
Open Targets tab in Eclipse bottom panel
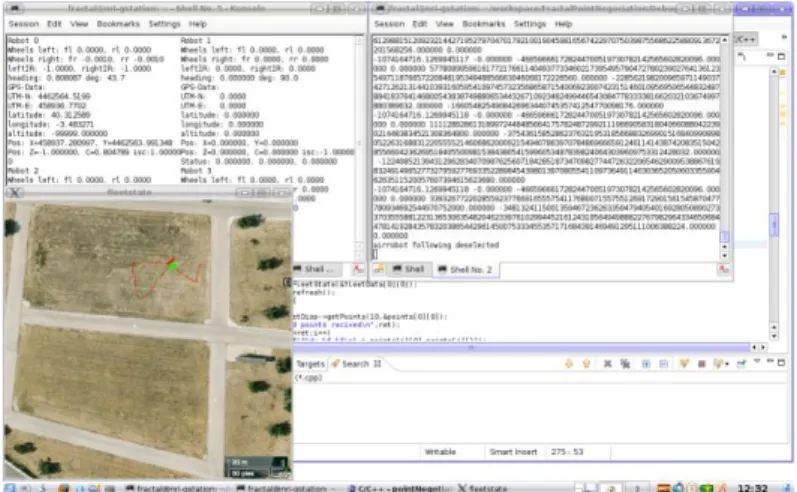point(310,364)
